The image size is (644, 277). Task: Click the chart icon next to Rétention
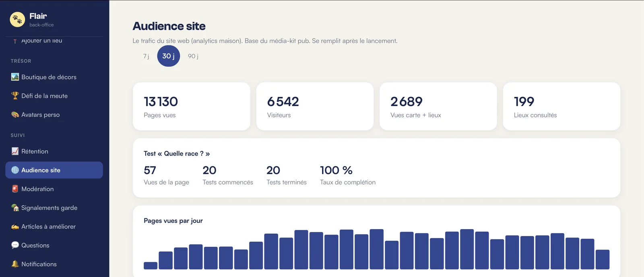[15, 151]
